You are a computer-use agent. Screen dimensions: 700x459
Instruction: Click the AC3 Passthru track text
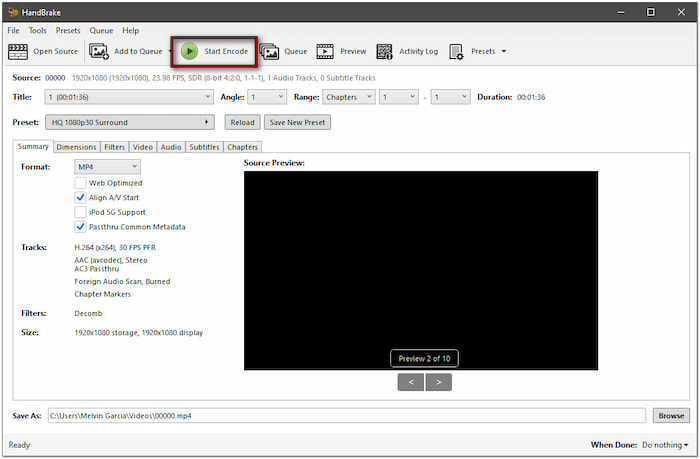pyautogui.click(x=97, y=269)
